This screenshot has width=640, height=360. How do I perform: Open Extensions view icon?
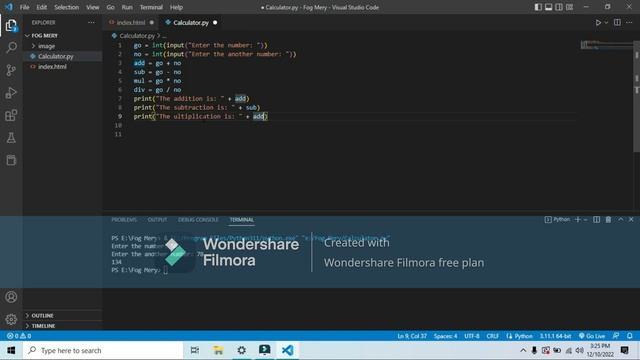[x=11, y=115]
